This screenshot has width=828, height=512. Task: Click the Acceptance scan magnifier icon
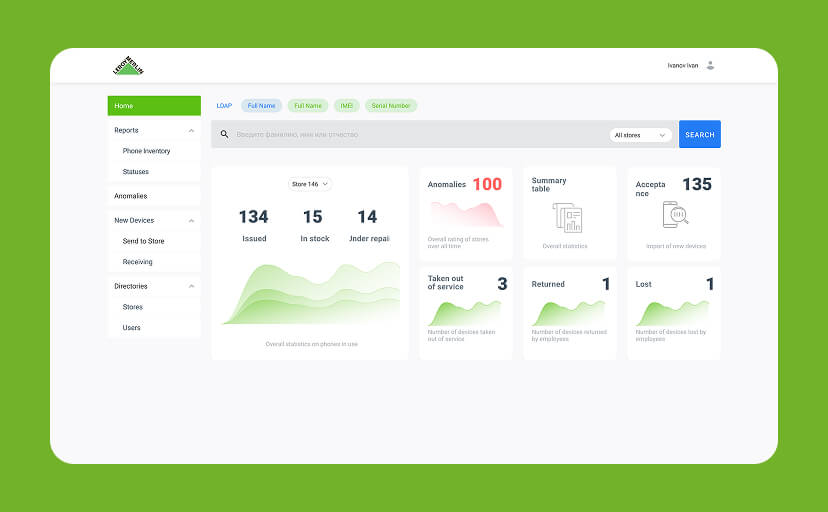tap(676, 213)
